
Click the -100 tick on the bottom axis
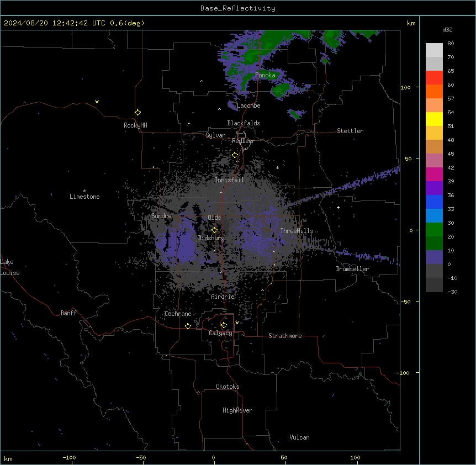[x=69, y=457]
